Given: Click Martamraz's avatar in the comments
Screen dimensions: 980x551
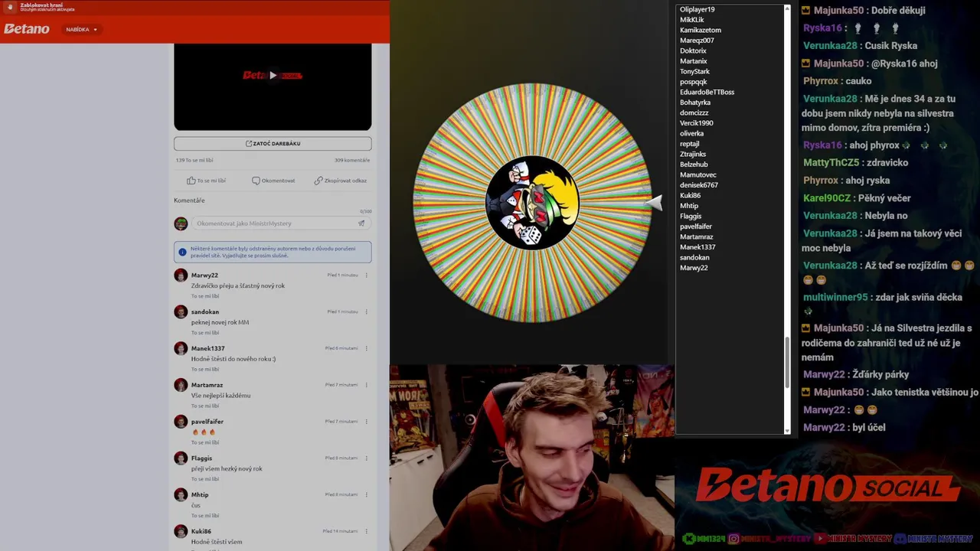Looking at the screenshot, I should 181,385.
